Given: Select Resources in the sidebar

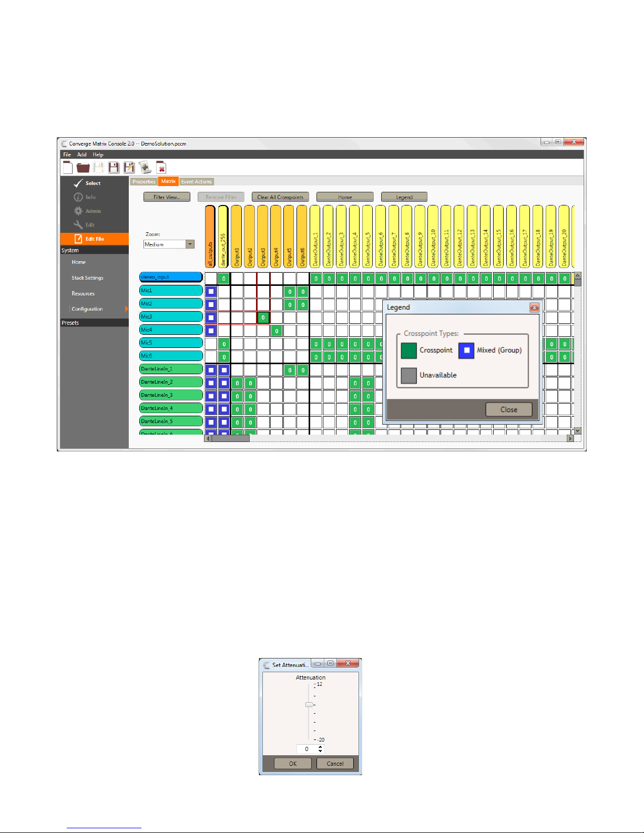Looking at the screenshot, I should pyautogui.click(x=83, y=293).
